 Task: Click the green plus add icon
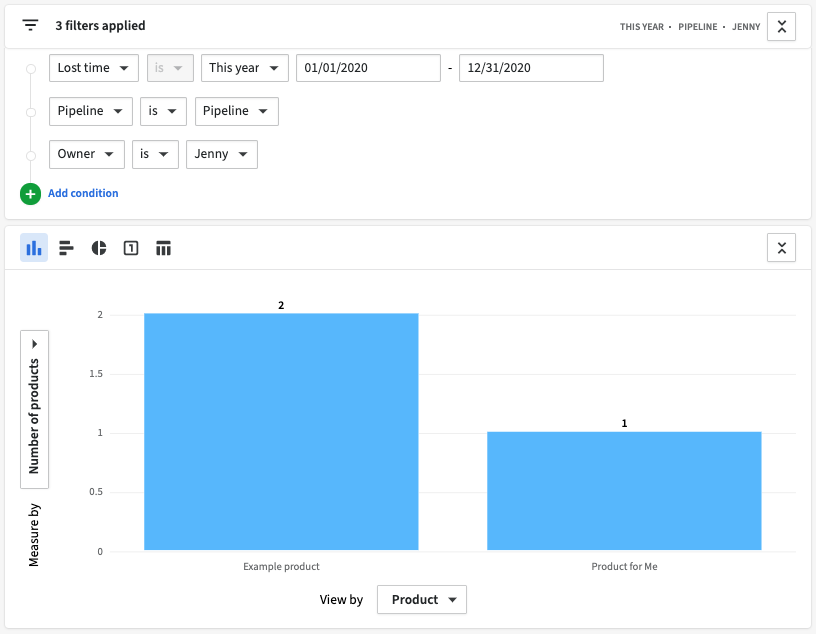click(x=30, y=194)
